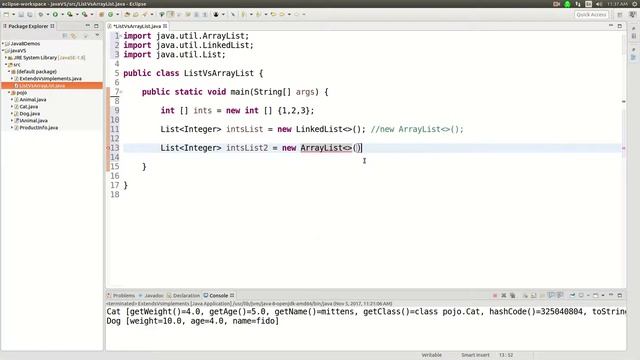
Task: Toggle Show Console on Standard Error
Action: [x=560, y=295]
